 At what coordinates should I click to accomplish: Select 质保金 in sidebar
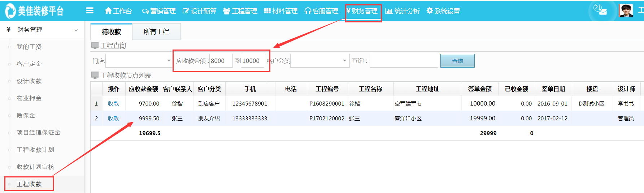(26, 115)
